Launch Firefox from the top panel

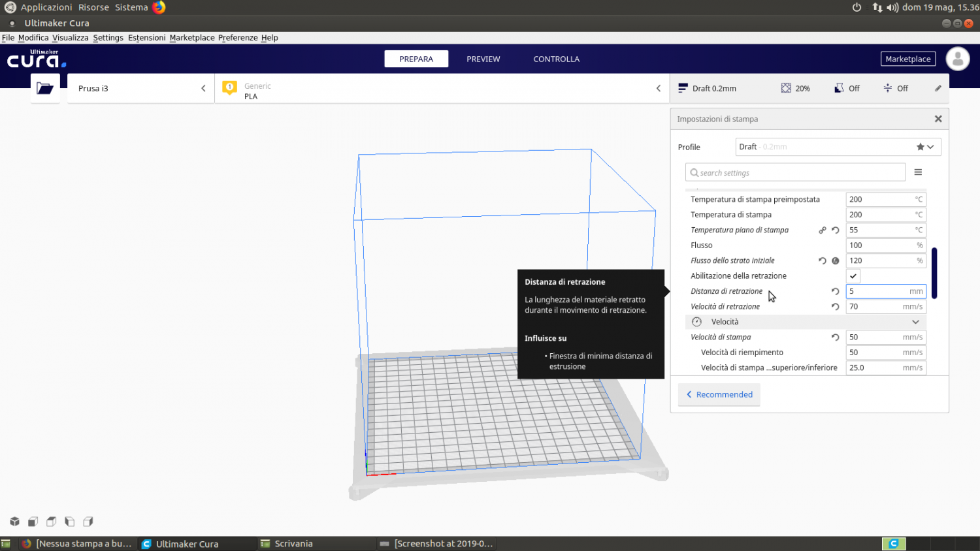[159, 7]
